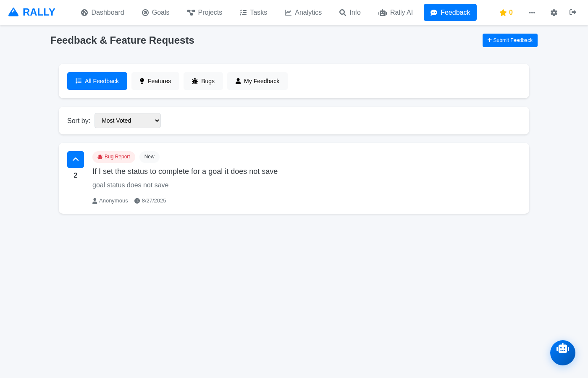This screenshot has height=378, width=588.
Task: Navigate to the Goals menu item
Action: [155, 12]
